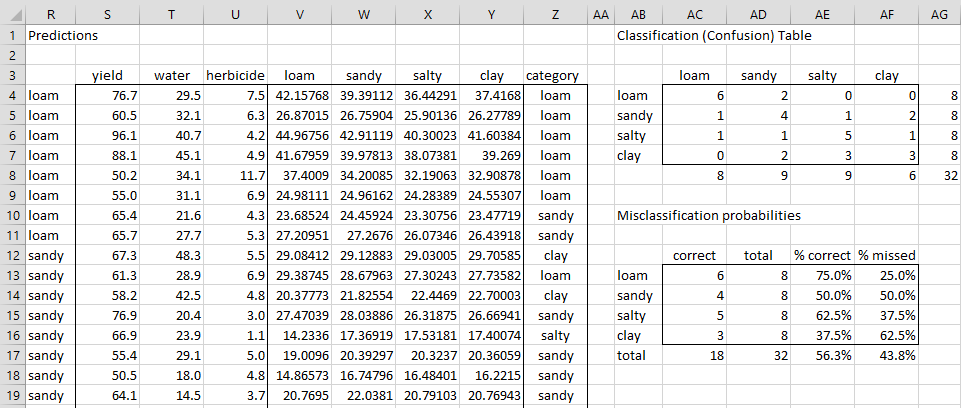Viewport: 961px width, 408px height.
Task: Click the 'loam' label in row 8 column R
Action: click(x=50, y=176)
